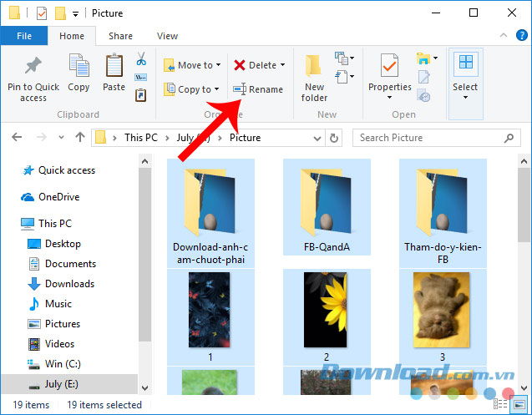Open the Select menu in ribbon
Image resolution: width=532 pixels, height=415 pixels.
[465, 84]
